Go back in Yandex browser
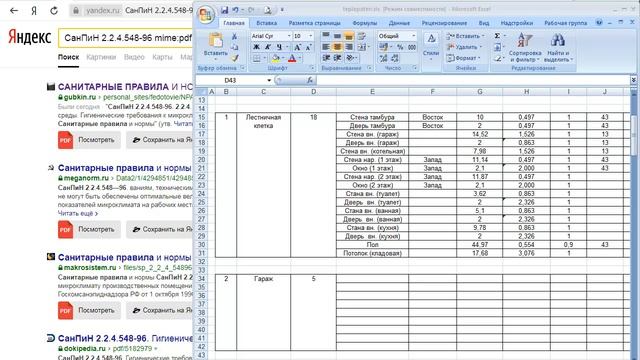 (14, 11)
